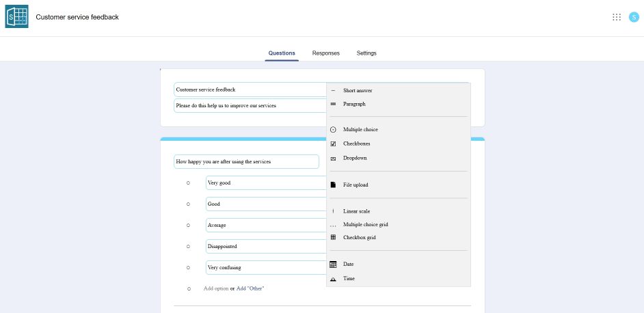Click the question title input field

(x=246, y=162)
